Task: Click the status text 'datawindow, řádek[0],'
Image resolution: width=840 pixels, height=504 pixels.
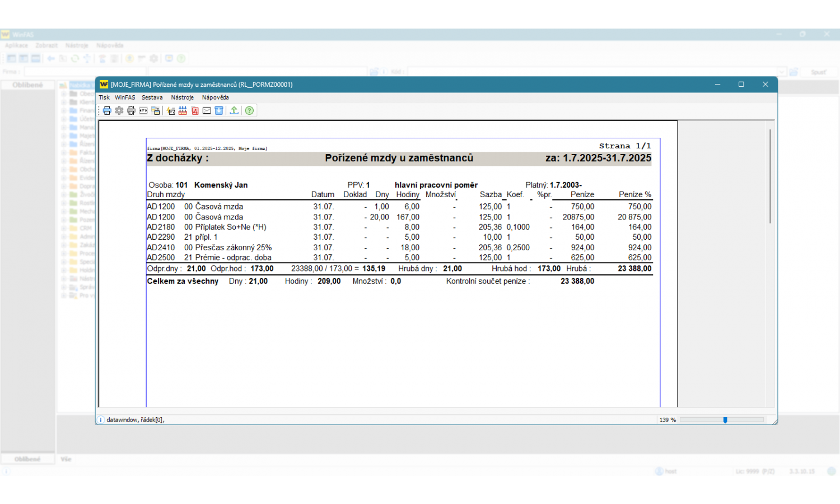Action: (x=136, y=420)
